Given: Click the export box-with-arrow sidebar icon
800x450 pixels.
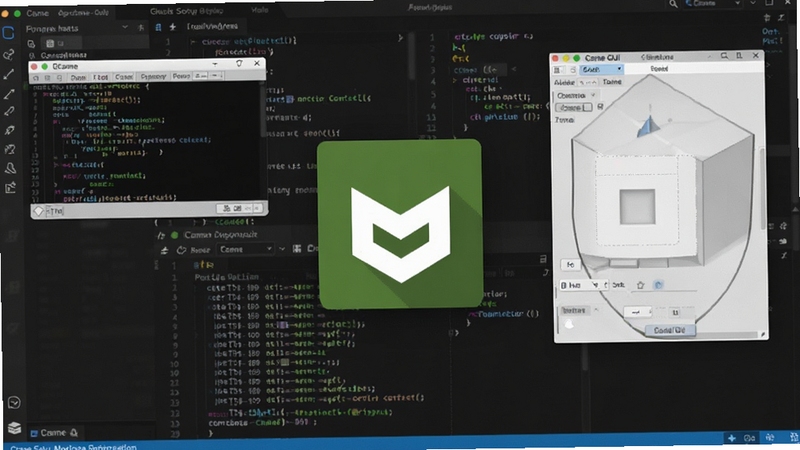Looking at the screenshot, I should coord(10,187).
